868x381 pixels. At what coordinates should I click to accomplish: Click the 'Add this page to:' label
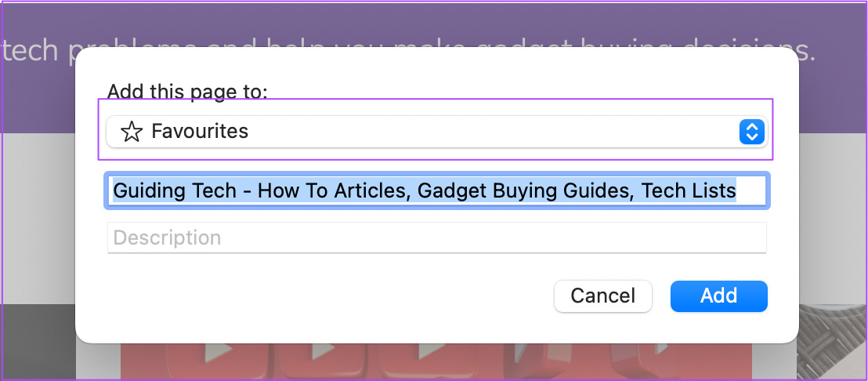[x=187, y=92]
